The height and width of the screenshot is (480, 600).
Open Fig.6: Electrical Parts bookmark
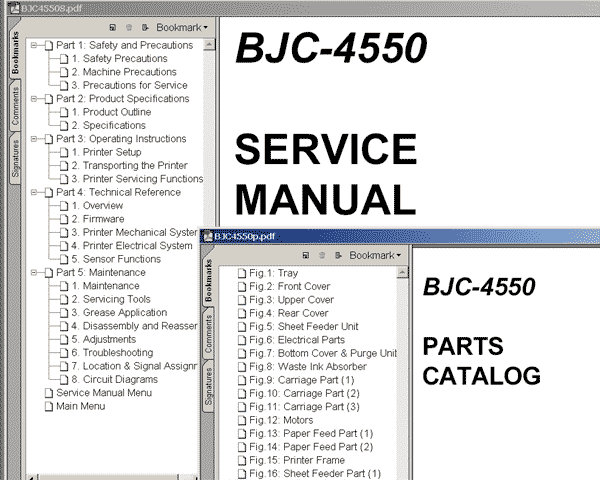point(297,340)
